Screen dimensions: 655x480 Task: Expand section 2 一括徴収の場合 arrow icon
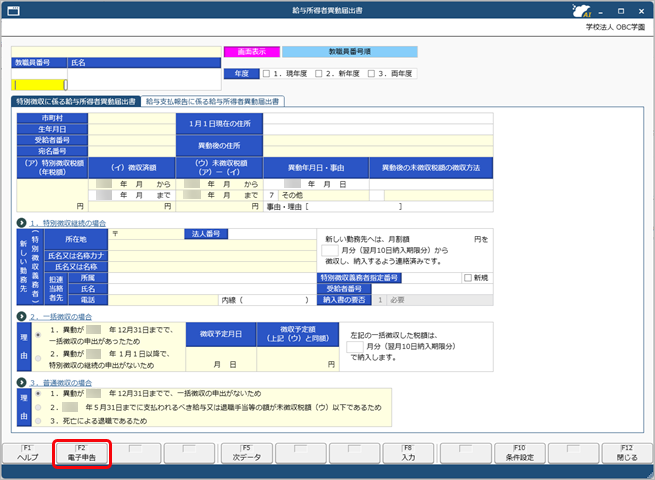22,317
